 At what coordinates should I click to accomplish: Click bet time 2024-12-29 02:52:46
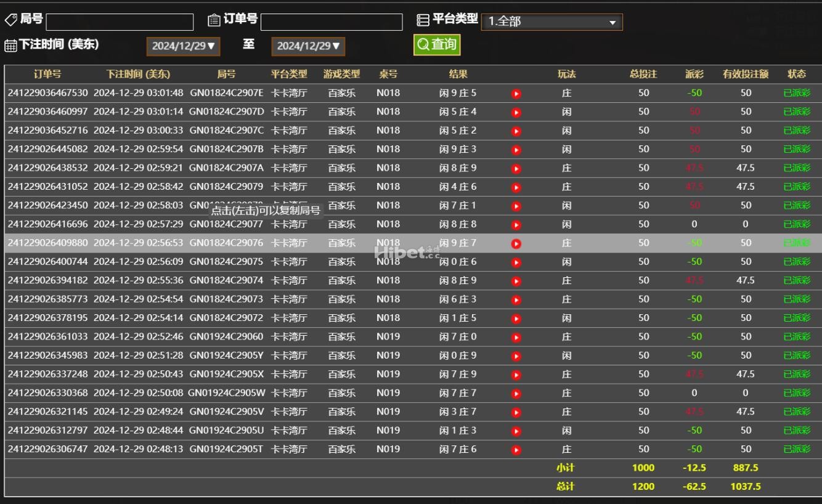tap(138, 336)
